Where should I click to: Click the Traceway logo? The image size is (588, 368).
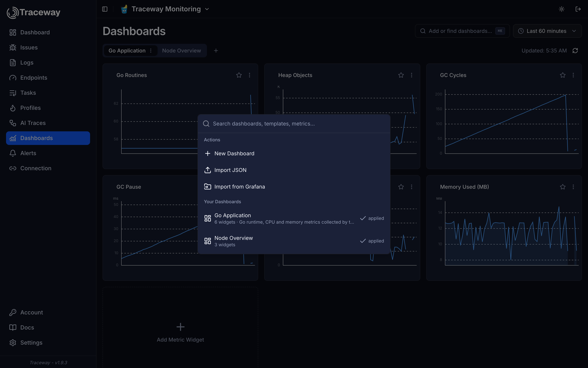click(x=34, y=12)
